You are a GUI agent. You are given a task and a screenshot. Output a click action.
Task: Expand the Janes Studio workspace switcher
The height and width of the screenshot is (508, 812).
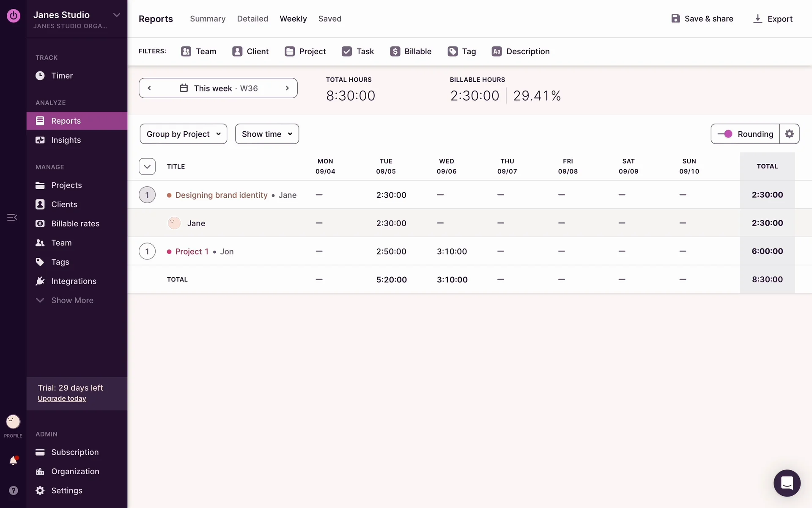tap(116, 15)
